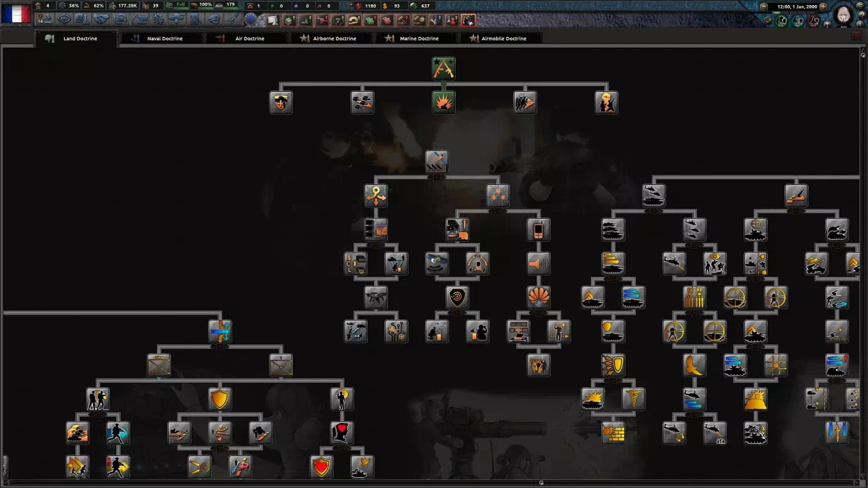Select the running soldier with cyan arrow
Viewport: 868px width, 488px height.
[118, 433]
